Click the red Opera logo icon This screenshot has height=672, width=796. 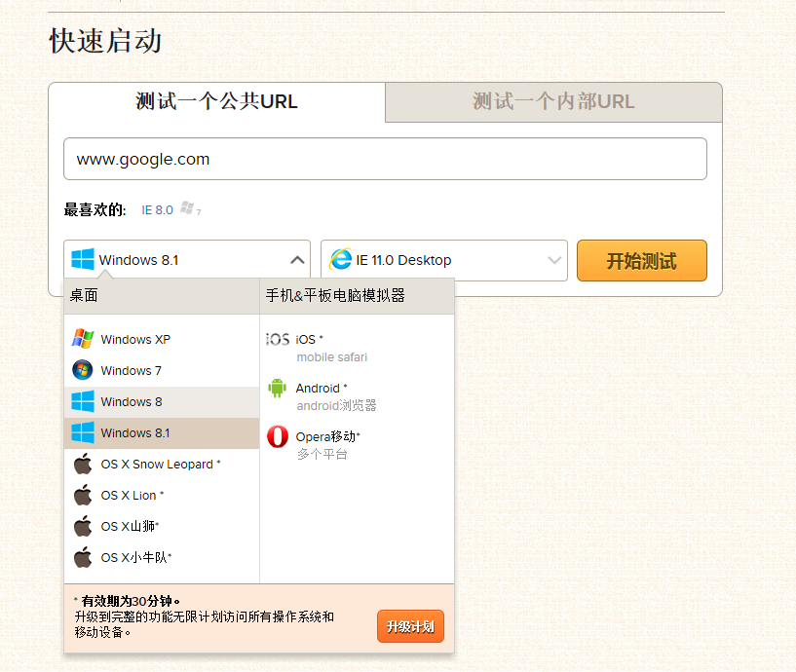pos(278,436)
